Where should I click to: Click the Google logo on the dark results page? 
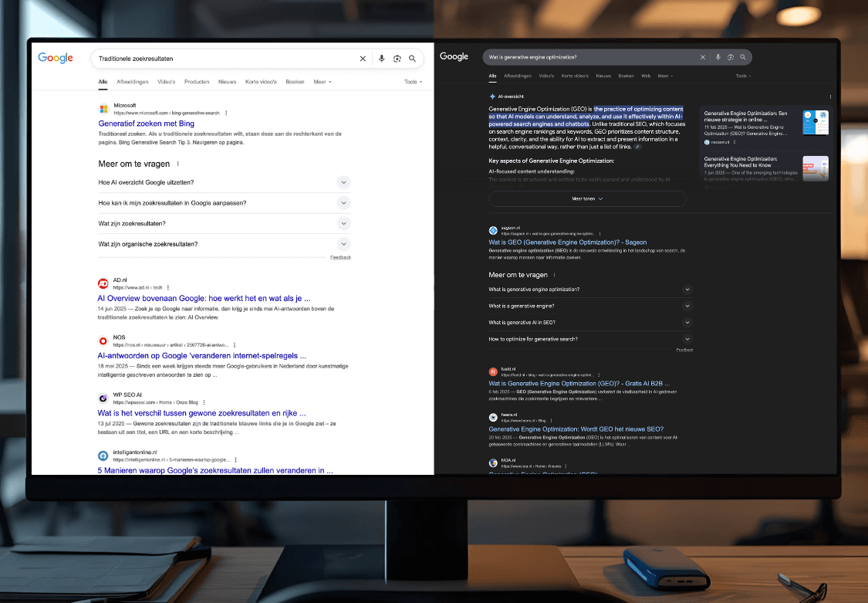coord(454,56)
